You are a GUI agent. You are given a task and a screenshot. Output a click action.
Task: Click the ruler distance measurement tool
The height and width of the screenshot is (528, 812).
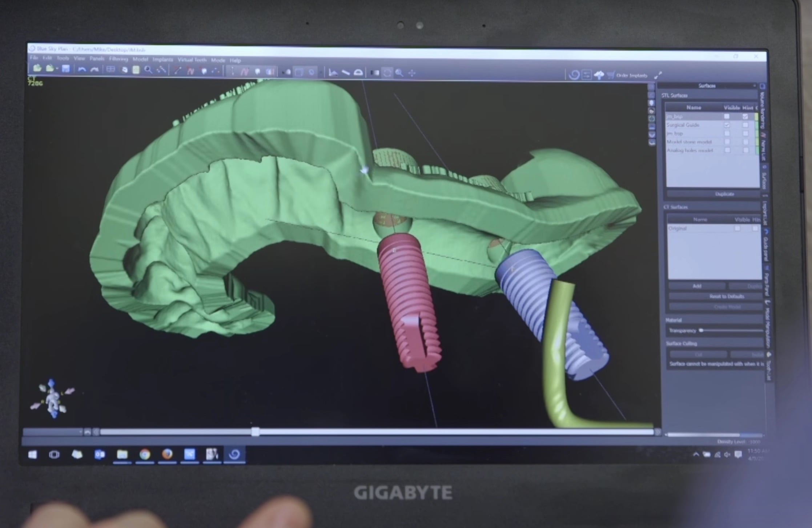click(345, 73)
